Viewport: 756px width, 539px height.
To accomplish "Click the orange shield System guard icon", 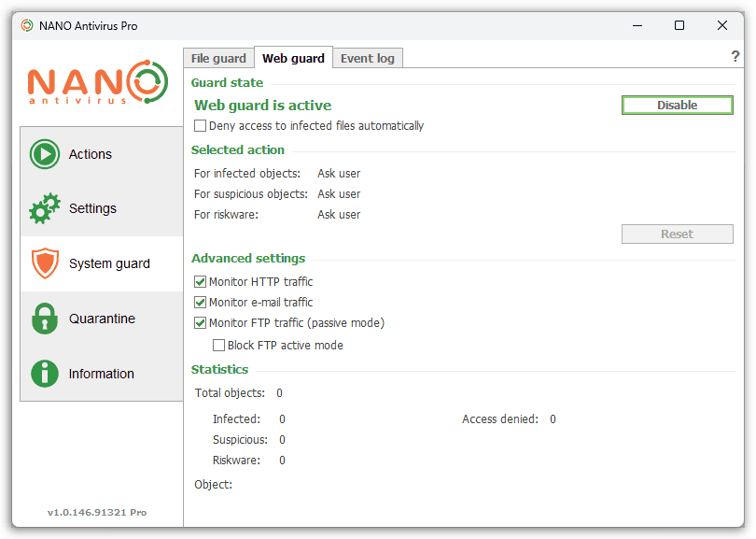I will click(45, 263).
